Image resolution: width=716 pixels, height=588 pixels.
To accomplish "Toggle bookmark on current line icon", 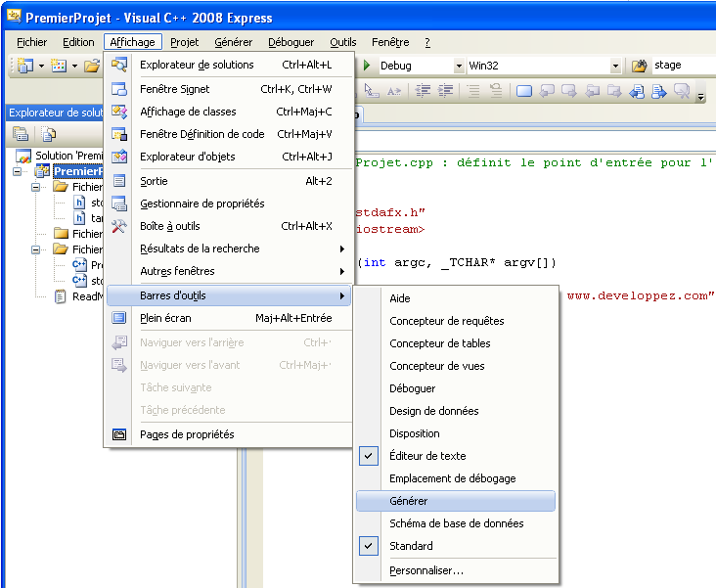I will (x=524, y=91).
